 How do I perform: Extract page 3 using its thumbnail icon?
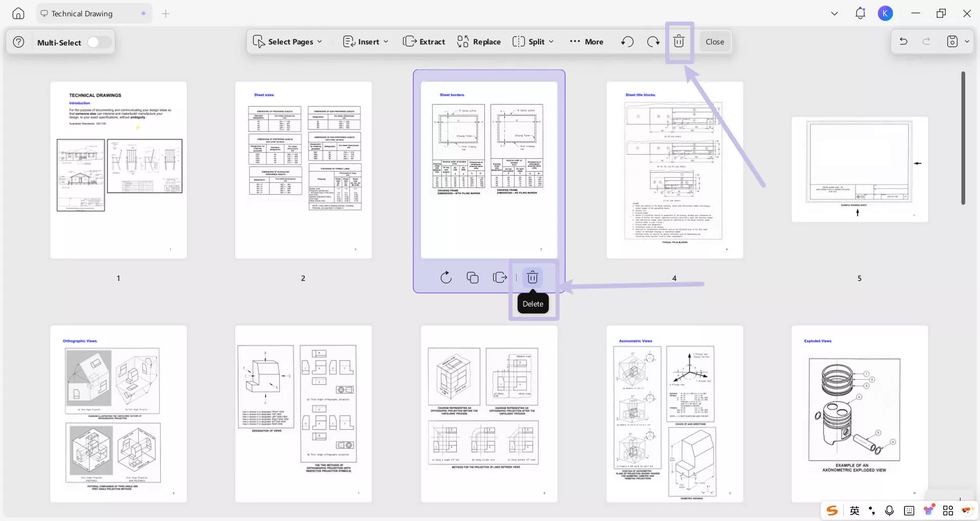[x=500, y=277]
